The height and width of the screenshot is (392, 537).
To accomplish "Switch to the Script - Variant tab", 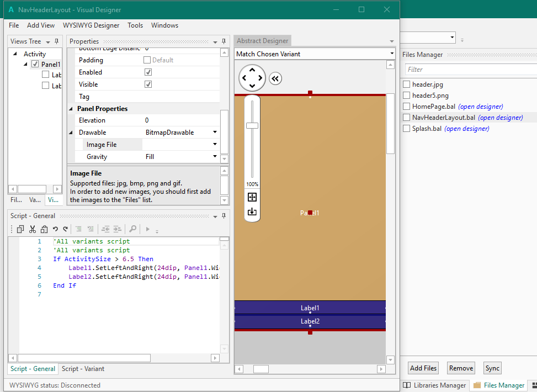I will (x=82, y=369).
